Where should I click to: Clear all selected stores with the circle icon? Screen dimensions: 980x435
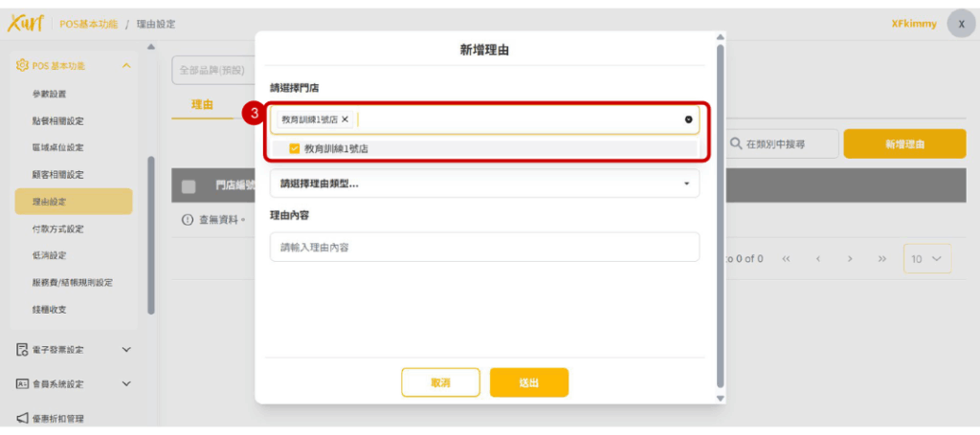[688, 120]
